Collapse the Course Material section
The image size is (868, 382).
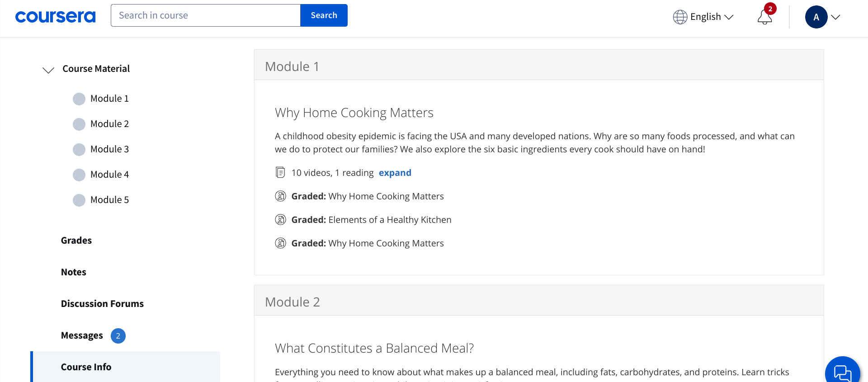coord(48,70)
